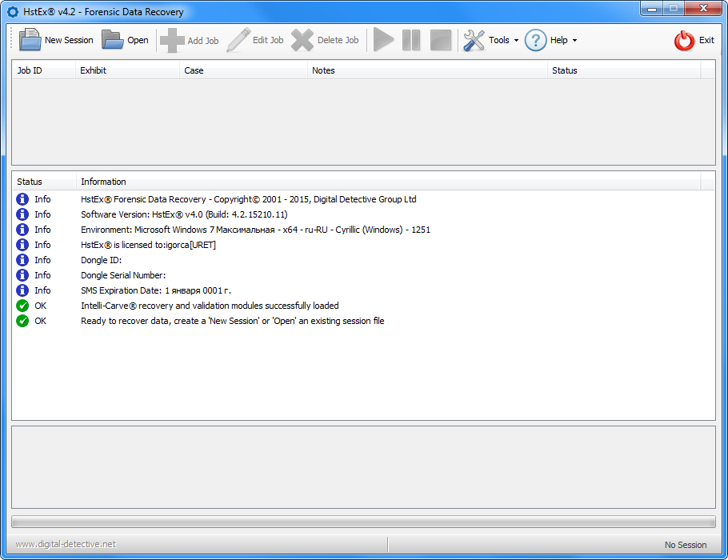The height and width of the screenshot is (560, 728).
Task: Stop processing with the stop button
Action: tap(441, 40)
